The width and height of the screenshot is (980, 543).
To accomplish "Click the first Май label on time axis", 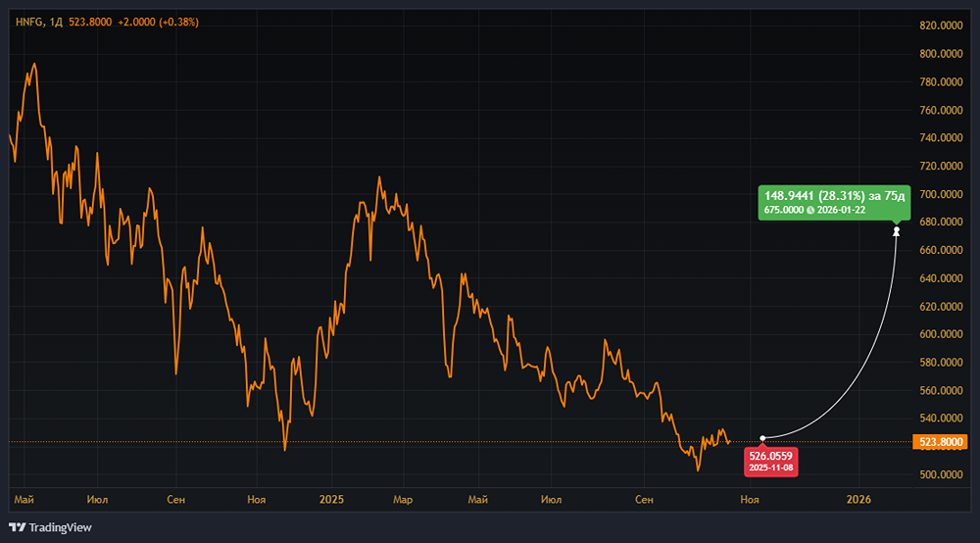I will (x=24, y=499).
